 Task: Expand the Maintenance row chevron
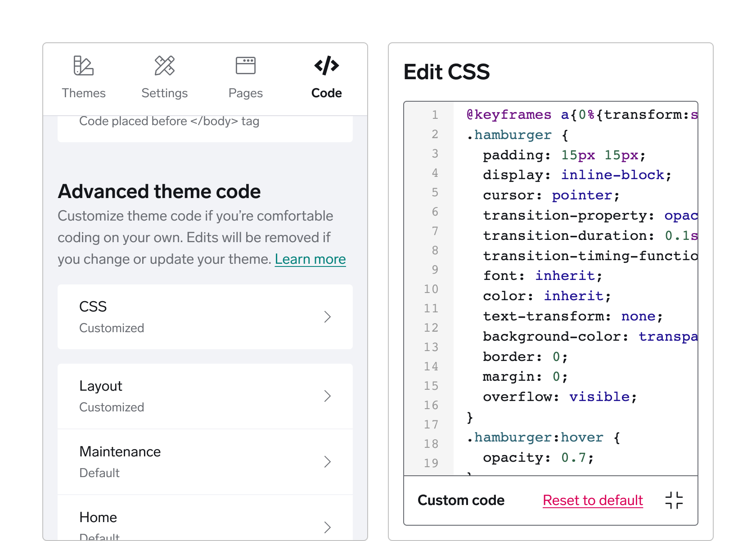coord(327,462)
